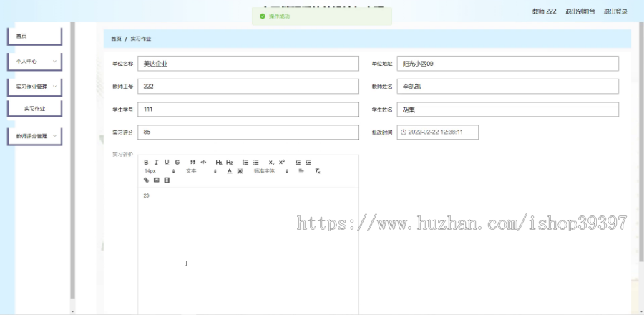Click 实习作业 in the breadcrumb
The height and width of the screenshot is (315, 644).
(141, 39)
